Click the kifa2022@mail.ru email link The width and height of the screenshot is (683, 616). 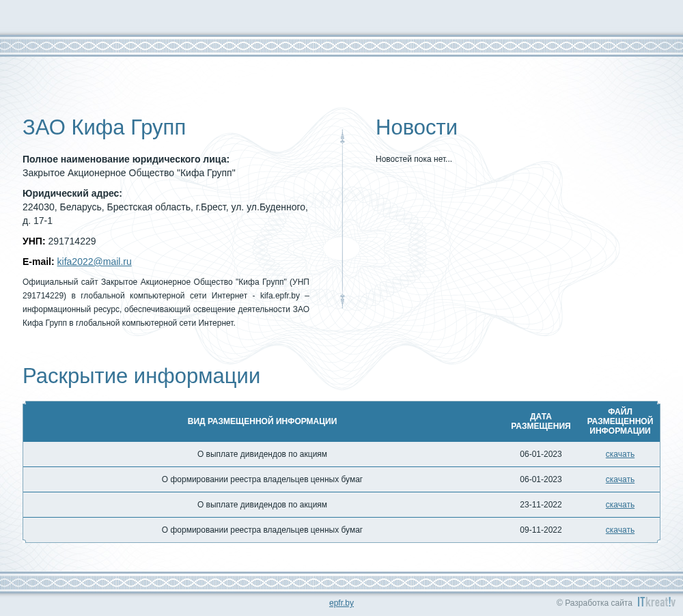(x=94, y=262)
